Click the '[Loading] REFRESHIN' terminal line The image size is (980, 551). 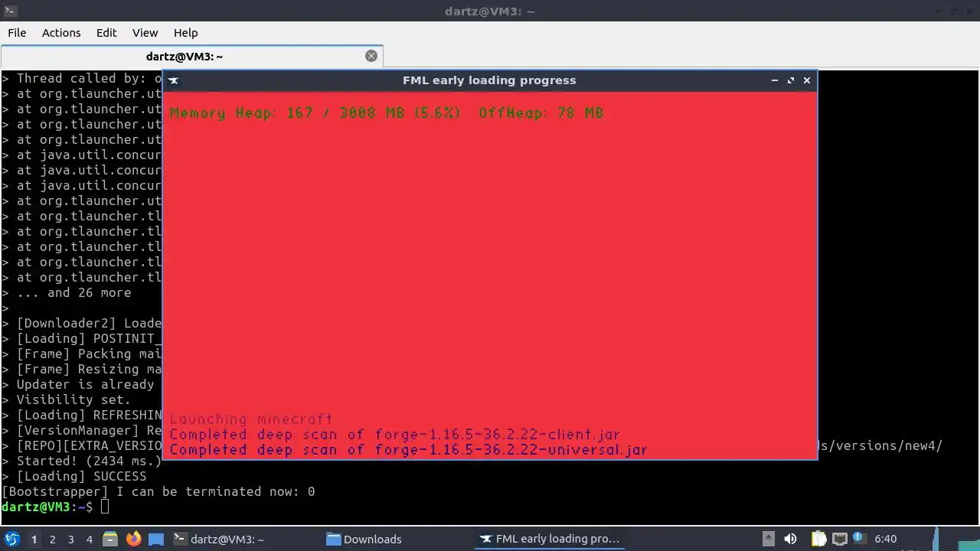pyautogui.click(x=81, y=415)
